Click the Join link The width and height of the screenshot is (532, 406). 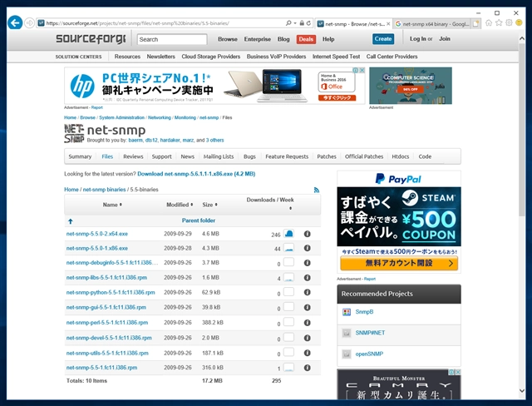click(445, 39)
